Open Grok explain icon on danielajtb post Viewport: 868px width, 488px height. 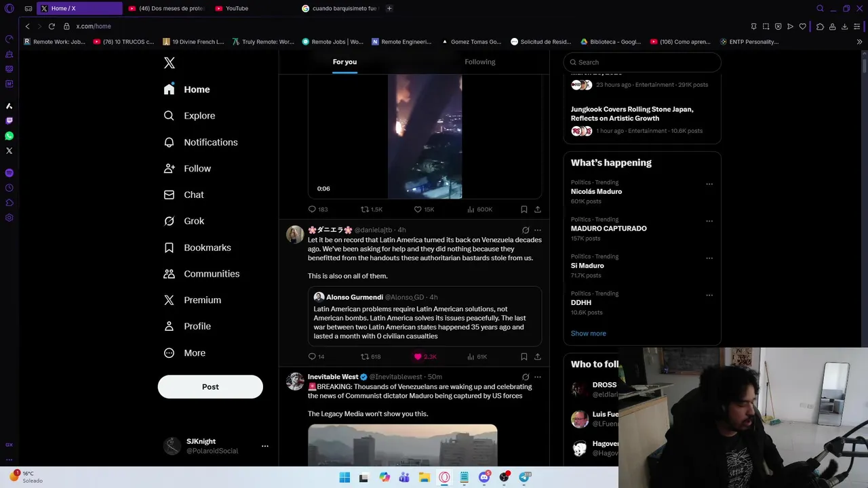tap(526, 230)
